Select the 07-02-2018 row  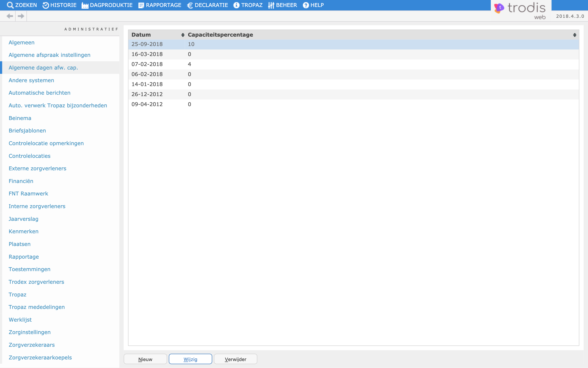(x=354, y=64)
